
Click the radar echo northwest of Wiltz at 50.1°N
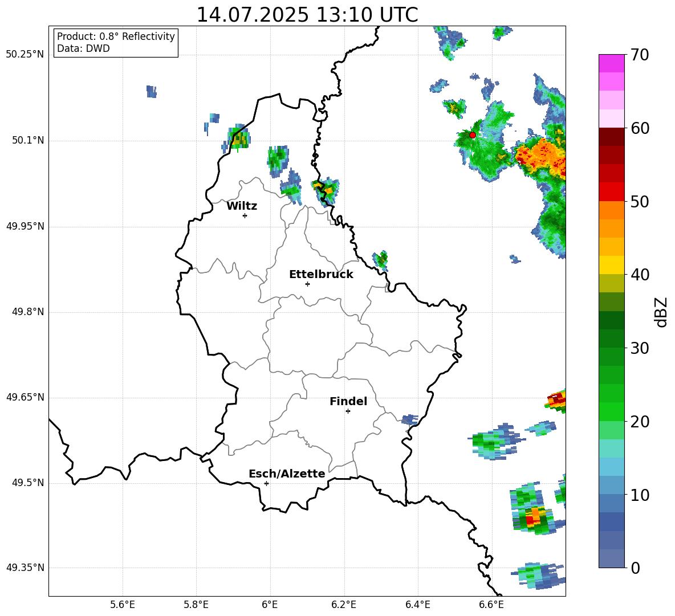coord(237,138)
